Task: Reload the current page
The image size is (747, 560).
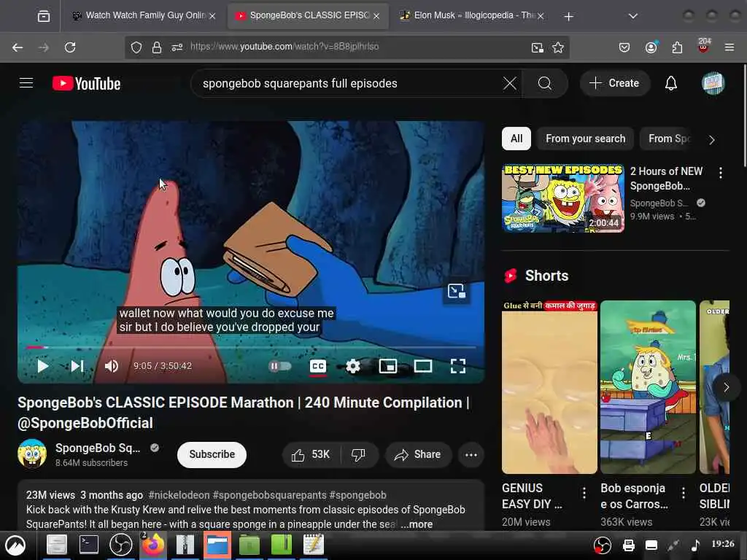Action: (70, 47)
